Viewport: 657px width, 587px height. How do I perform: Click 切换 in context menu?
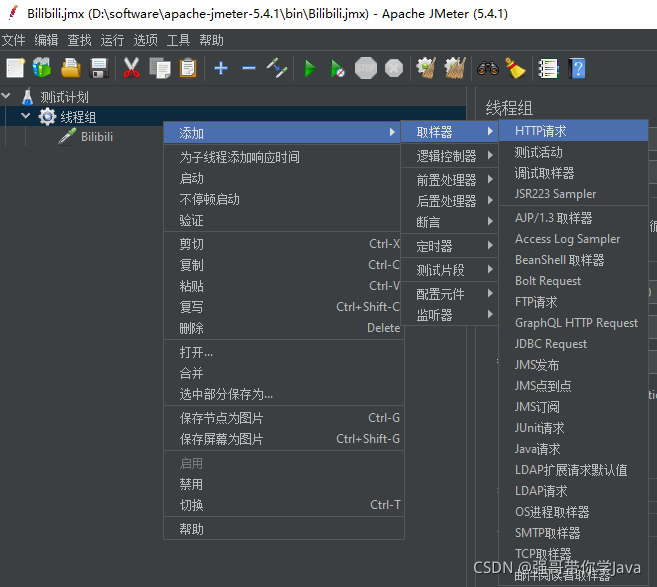click(x=284, y=505)
